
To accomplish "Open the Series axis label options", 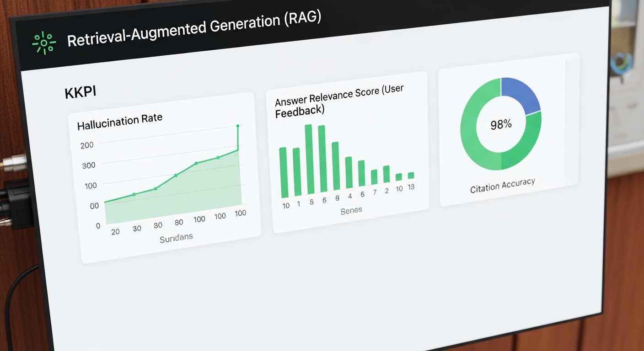I will pos(350,210).
